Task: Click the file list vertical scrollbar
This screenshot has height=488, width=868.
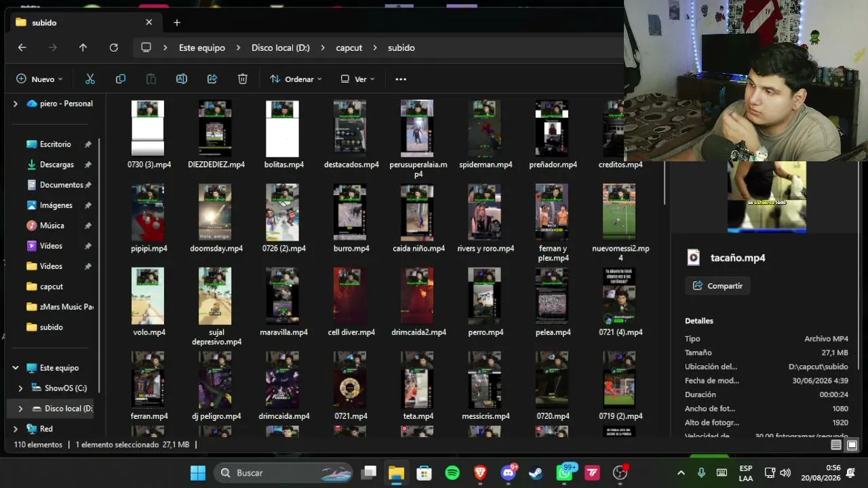Action: 664,183
